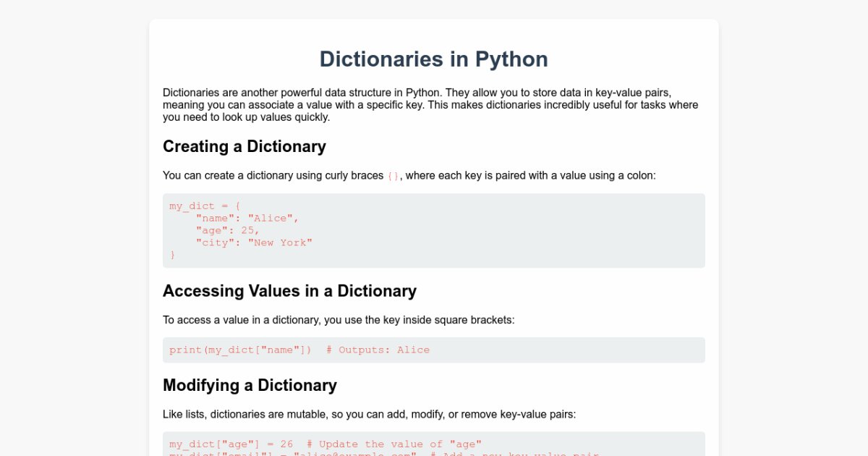Click the "# Outputs: Alice" code comment

tap(378, 350)
